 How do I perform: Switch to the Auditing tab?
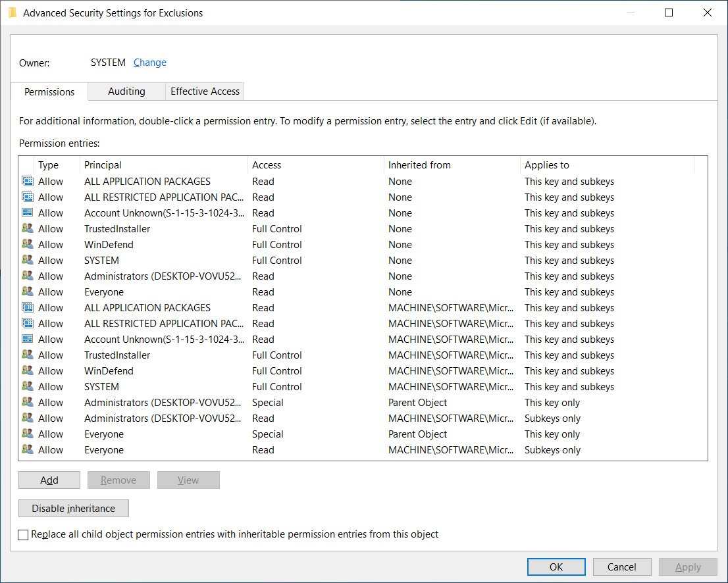126,91
